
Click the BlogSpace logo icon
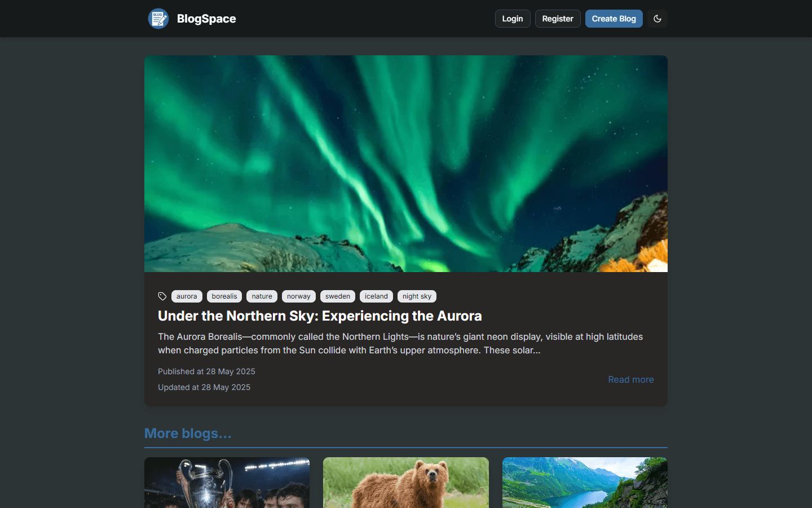pyautogui.click(x=158, y=19)
